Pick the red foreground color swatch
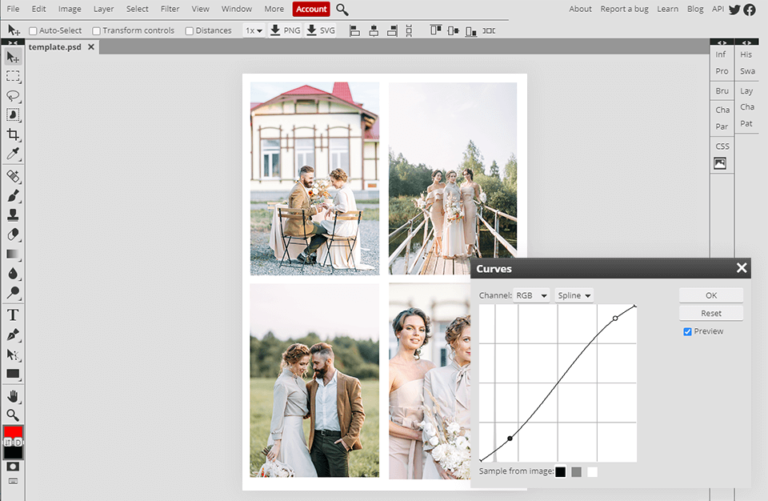Viewport: 768px width, 501px height. 12,433
